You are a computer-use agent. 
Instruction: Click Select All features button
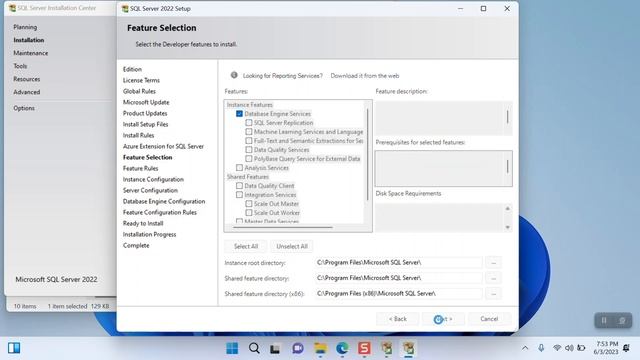246,246
